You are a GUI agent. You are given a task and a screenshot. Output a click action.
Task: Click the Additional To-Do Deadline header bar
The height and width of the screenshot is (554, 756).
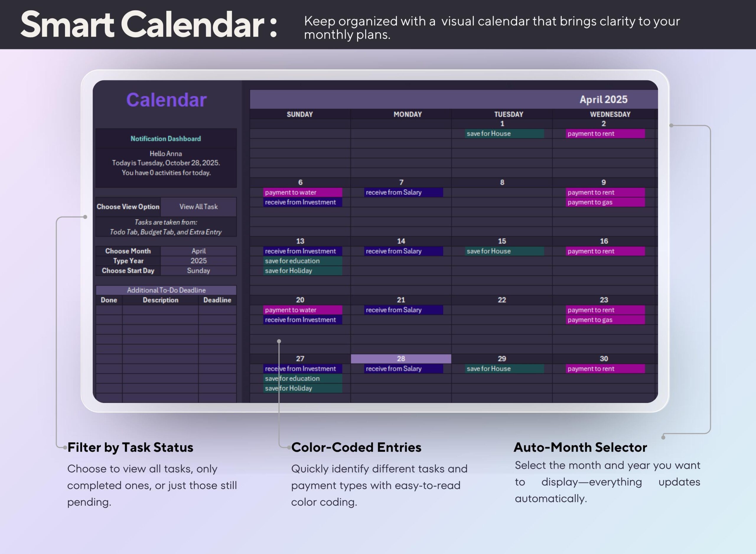[166, 290]
